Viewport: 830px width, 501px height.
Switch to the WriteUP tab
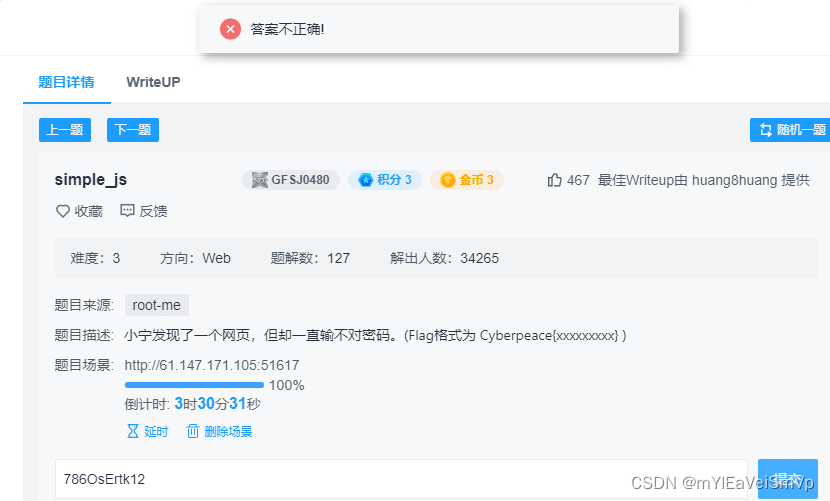[153, 82]
